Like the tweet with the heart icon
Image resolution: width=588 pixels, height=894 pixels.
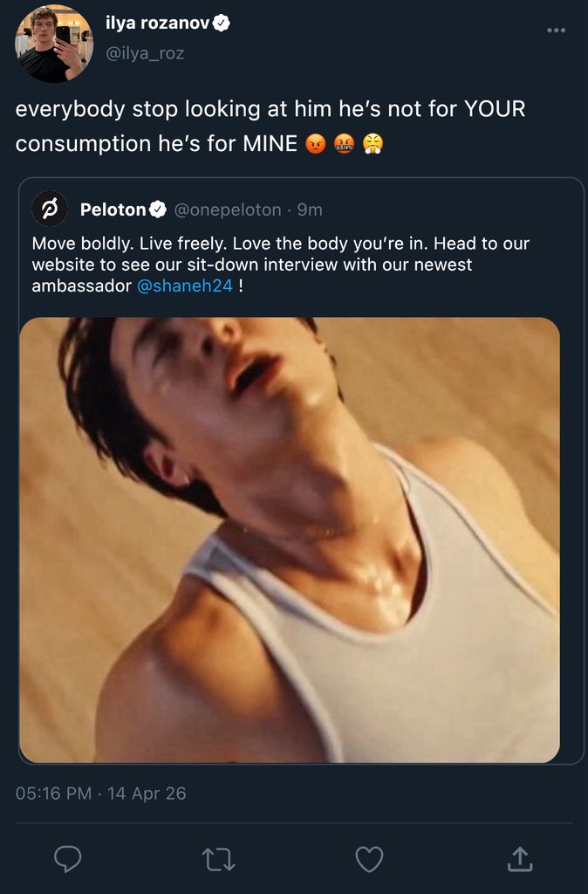pos(369,859)
